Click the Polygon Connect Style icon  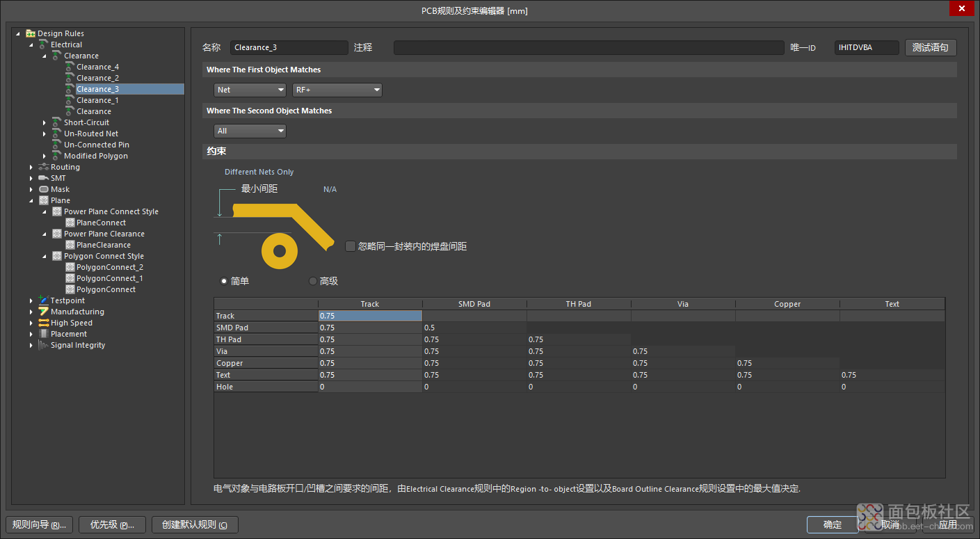point(57,256)
